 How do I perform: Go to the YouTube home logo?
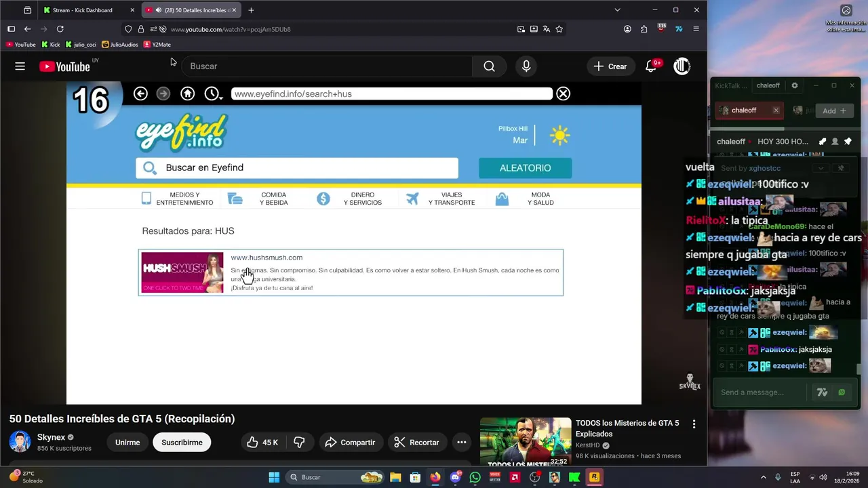coord(64,66)
